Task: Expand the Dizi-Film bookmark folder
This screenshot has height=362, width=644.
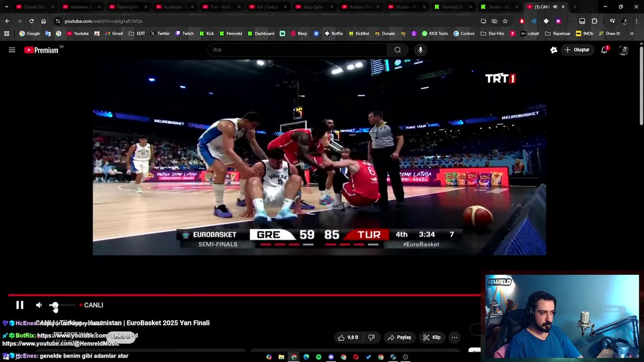Action: tap(492, 34)
